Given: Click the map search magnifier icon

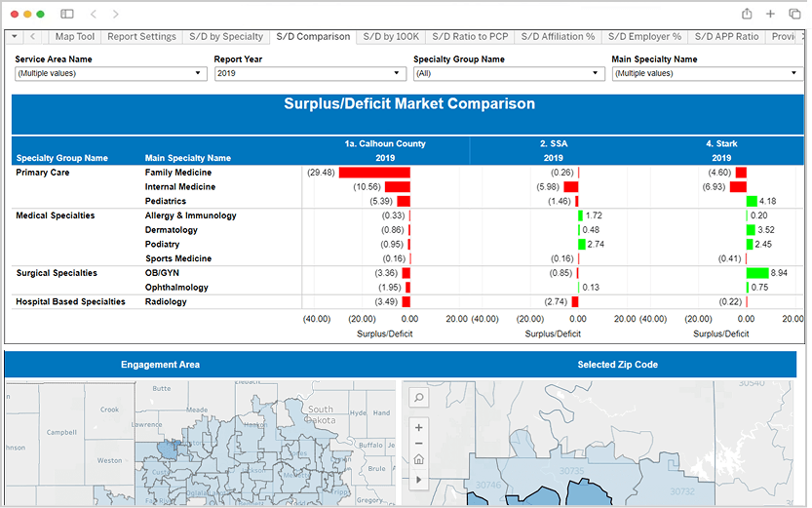Looking at the screenshot, I should coord(418,398).
